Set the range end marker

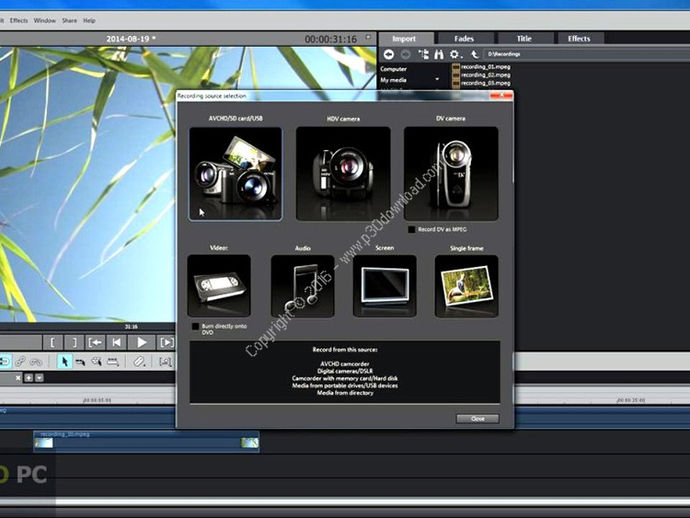point(74,342)
